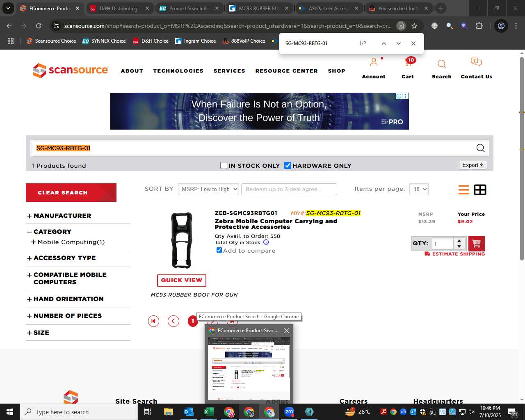Open the Resource Center menu

[287, 71]
